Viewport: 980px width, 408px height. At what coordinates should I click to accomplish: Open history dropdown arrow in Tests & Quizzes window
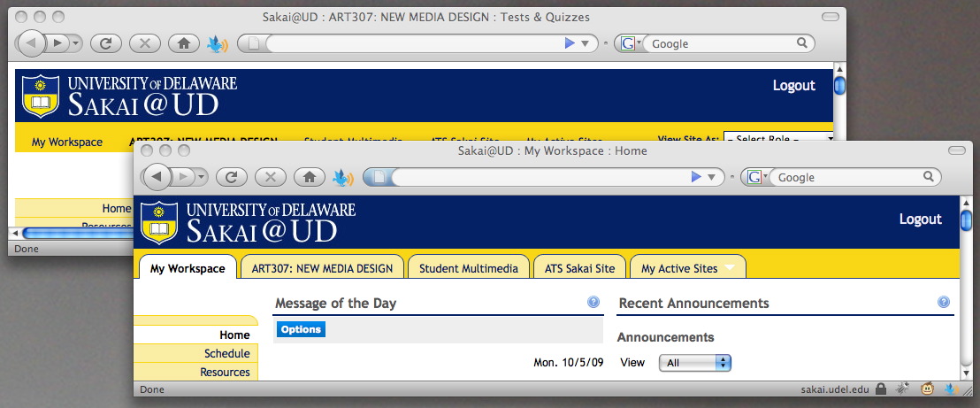(76, 43)
